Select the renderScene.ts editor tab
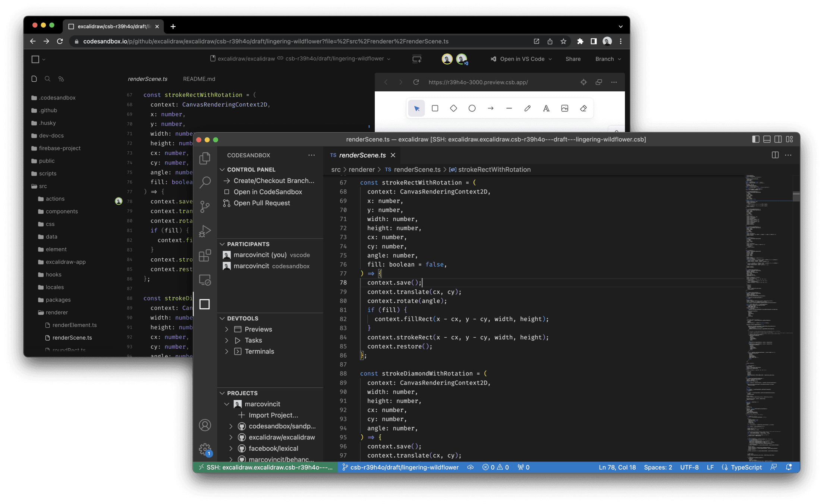Screen dimensions: 824x504 362,155
